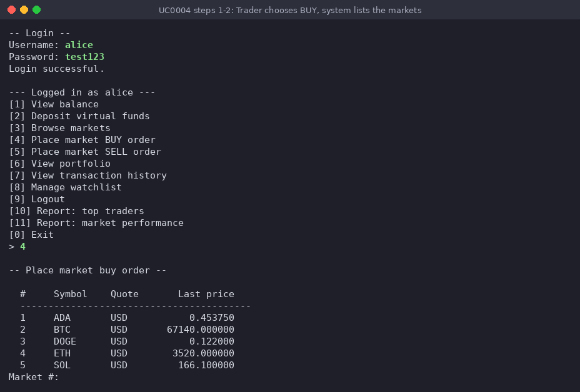Click the green maximize window button

click(x=37, y=10)
